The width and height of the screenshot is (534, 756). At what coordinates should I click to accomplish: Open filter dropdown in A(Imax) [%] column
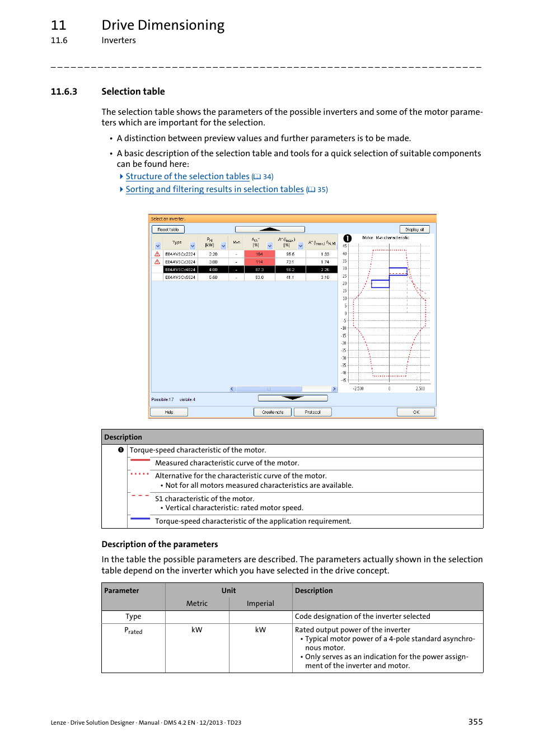[301, 246]
